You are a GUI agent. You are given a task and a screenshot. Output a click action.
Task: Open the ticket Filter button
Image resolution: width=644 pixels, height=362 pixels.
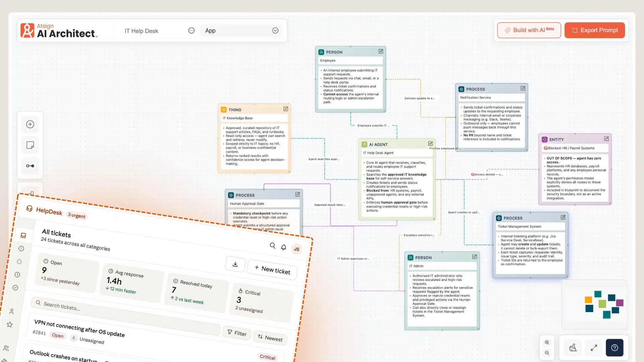point(237,333)
